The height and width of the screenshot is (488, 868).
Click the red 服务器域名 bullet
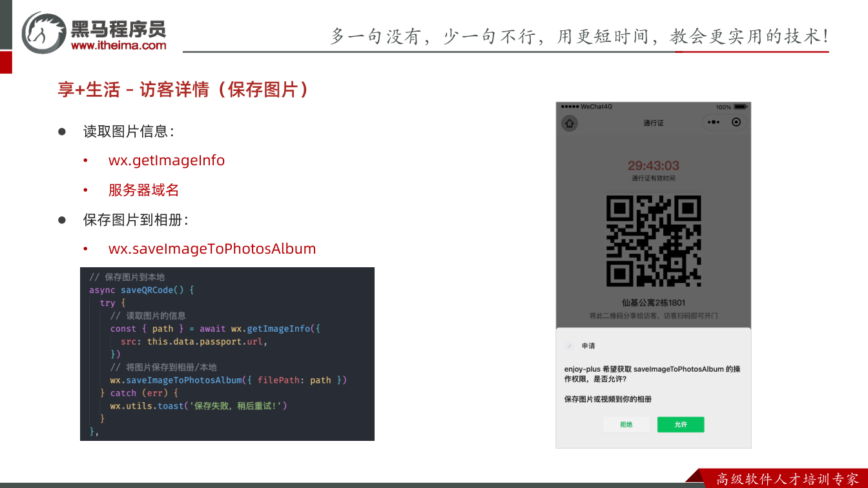pos(143,190)
